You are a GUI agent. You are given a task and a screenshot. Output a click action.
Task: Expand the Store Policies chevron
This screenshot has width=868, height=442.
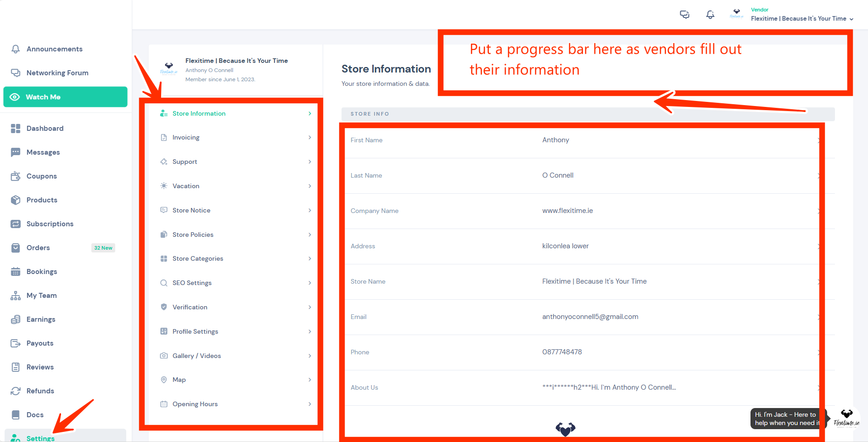(x=310, y=235)
